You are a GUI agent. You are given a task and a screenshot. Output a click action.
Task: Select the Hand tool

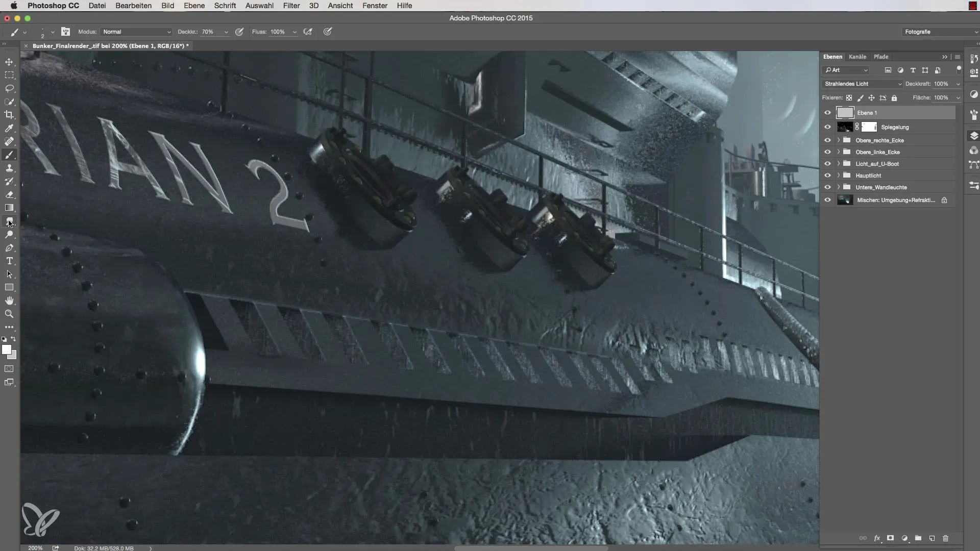click(x=9, y=301)
